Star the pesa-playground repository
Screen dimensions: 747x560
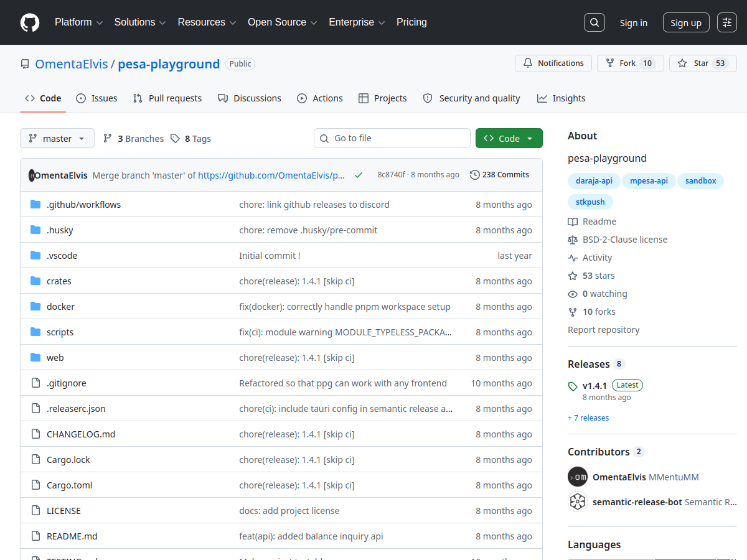click(703, 63)
